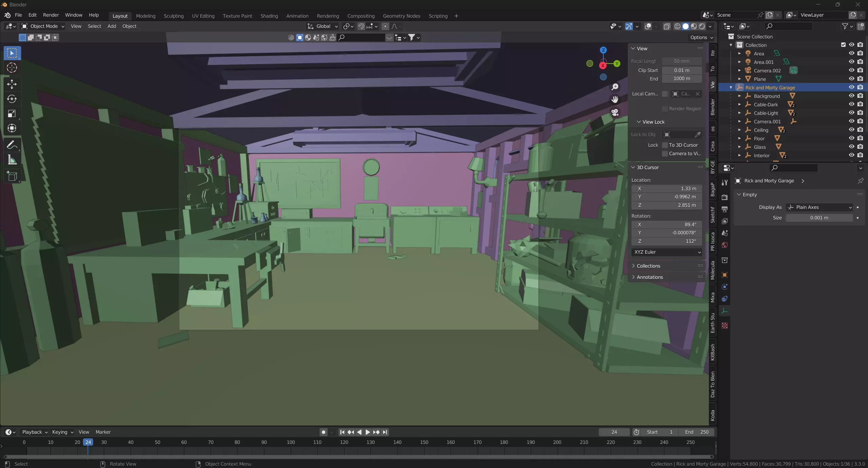Click the Empty Size value field
The width and height of the screenshot is (868, 468).
(x=819, y=218)
